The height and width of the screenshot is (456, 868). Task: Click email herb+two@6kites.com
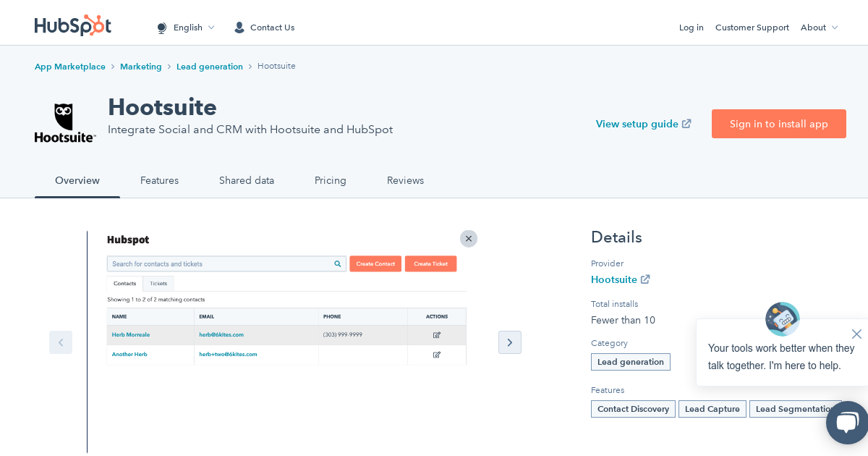[228, 355]
